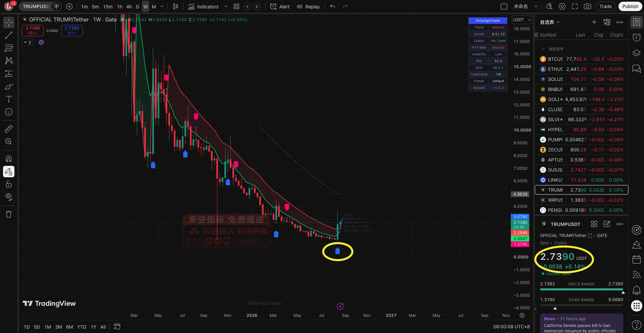The image size is (644, 333).
Task: Select the XRPUSD watchlist row
Action: [x=582, y=200]
